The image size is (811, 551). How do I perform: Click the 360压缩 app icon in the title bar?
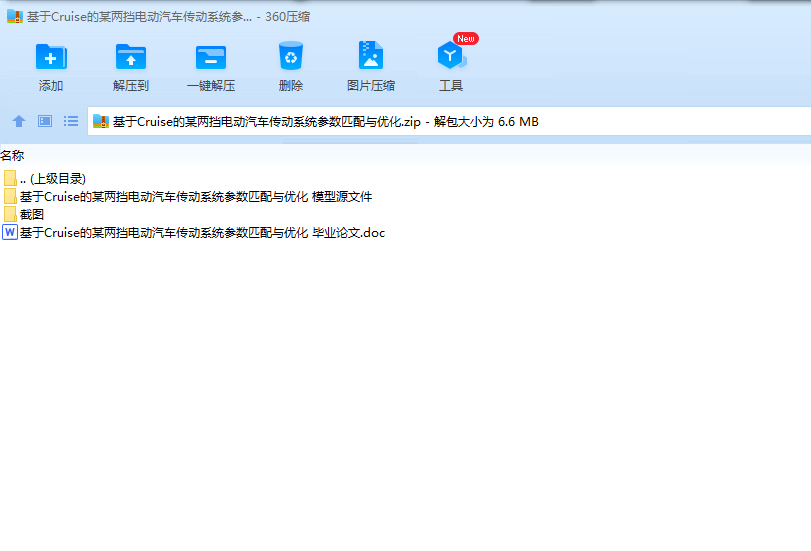15,17
